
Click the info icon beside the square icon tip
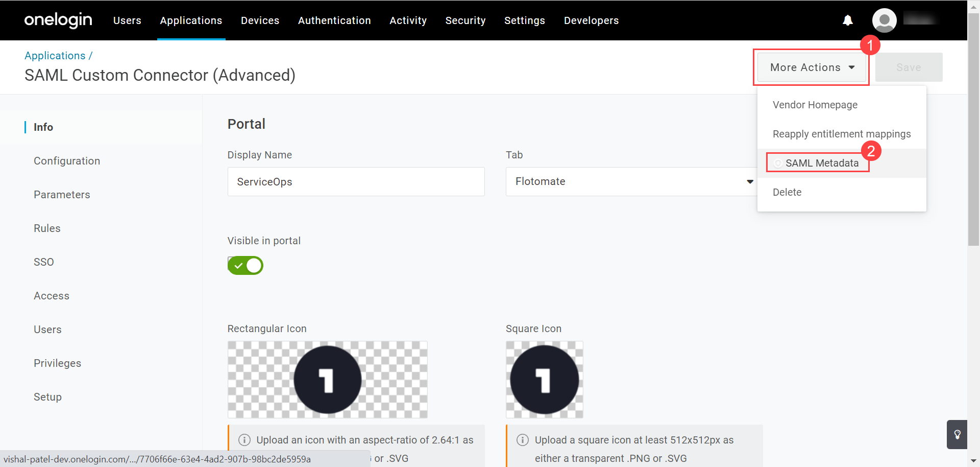(x=522, y=440)
